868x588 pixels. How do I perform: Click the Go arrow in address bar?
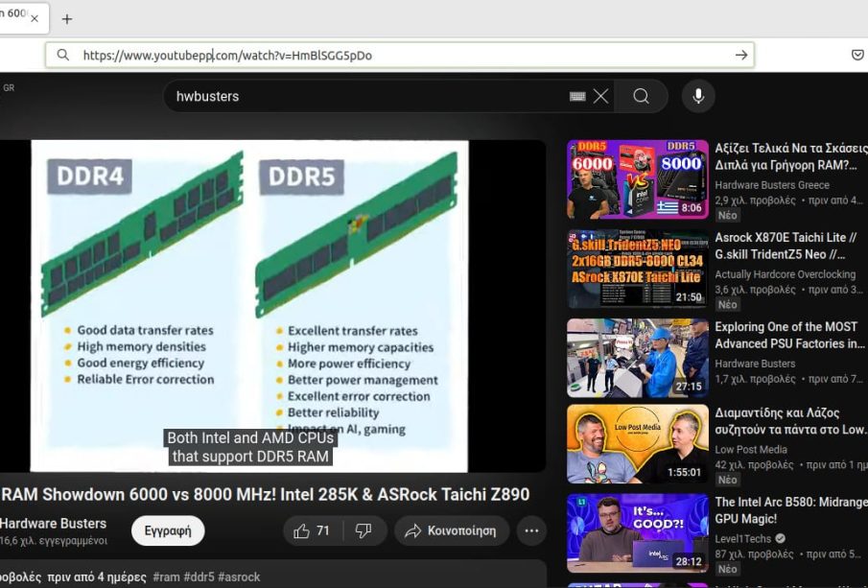740,55
